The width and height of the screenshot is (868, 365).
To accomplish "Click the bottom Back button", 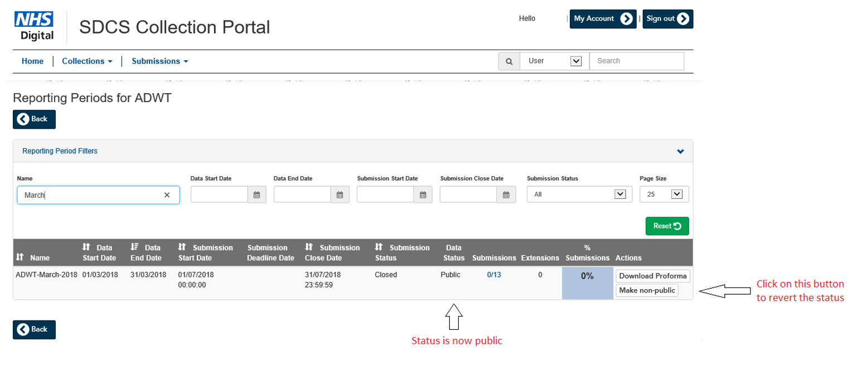I will click(34, 329).
